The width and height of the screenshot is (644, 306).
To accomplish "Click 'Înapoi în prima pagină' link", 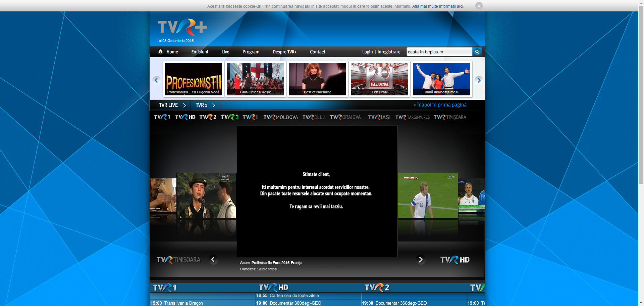I will tap(440, 105).
